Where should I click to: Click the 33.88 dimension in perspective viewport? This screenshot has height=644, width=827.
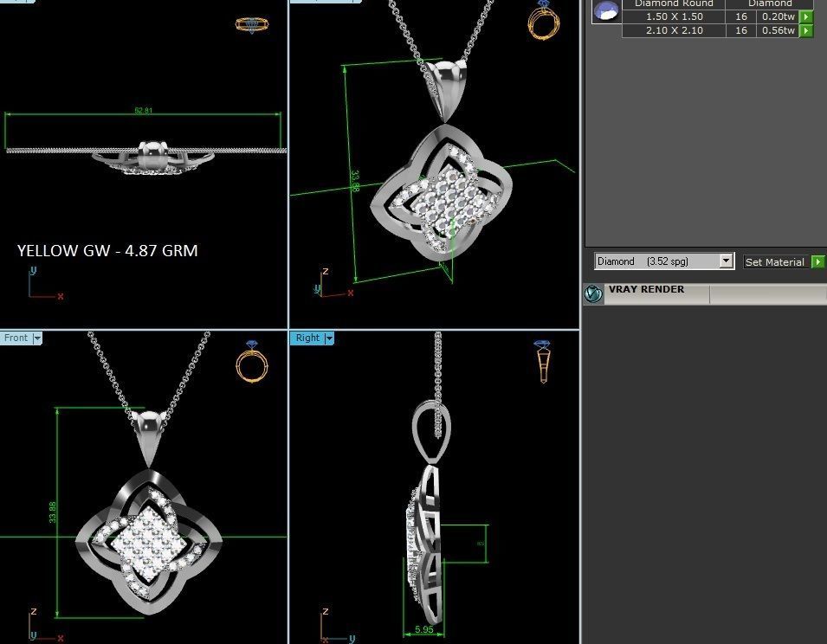click(355, 181)
